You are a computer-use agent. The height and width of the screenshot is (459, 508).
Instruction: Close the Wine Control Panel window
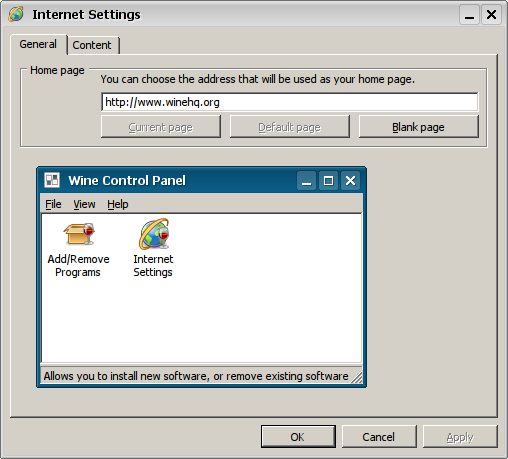click(350, 181)
